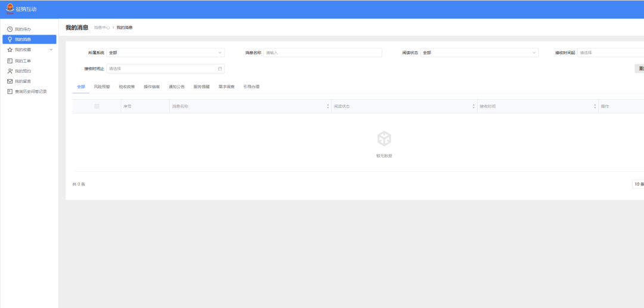
Task: Click the 征纳互动 emblem logo
Action: pos(10,8)
